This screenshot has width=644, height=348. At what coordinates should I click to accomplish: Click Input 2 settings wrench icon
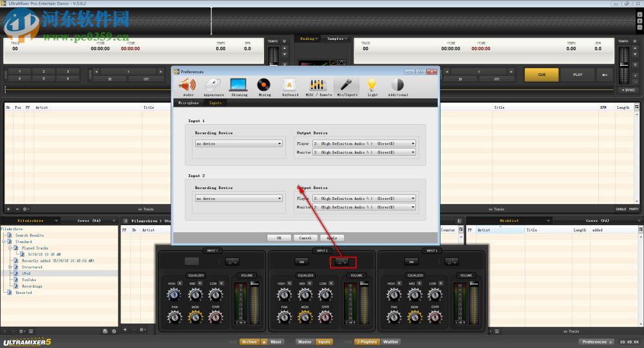coord(343,261)
